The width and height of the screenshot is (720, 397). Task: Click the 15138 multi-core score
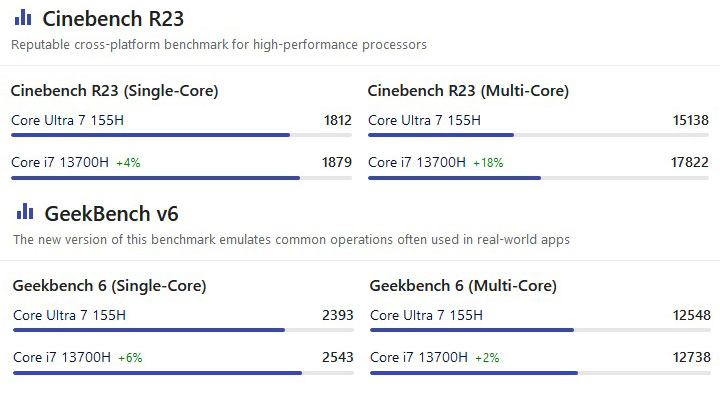coord(690,120)
